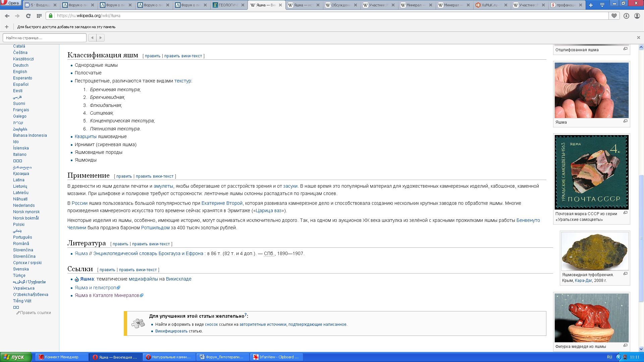Image resolution: width=644 pixels, height=362 pixels.
Task: Click the find next match arrow
Action: coord(100,38)
